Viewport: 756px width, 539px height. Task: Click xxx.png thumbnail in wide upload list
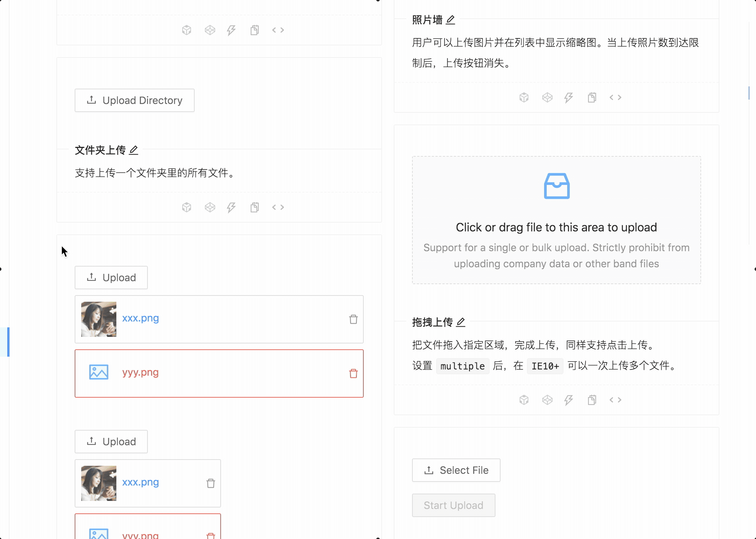pos(99,319)
